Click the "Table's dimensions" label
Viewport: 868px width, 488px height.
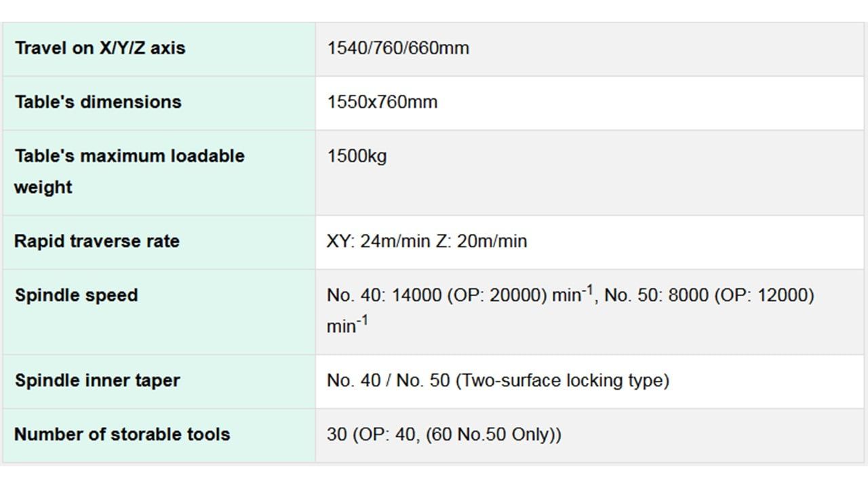[98, 102]
